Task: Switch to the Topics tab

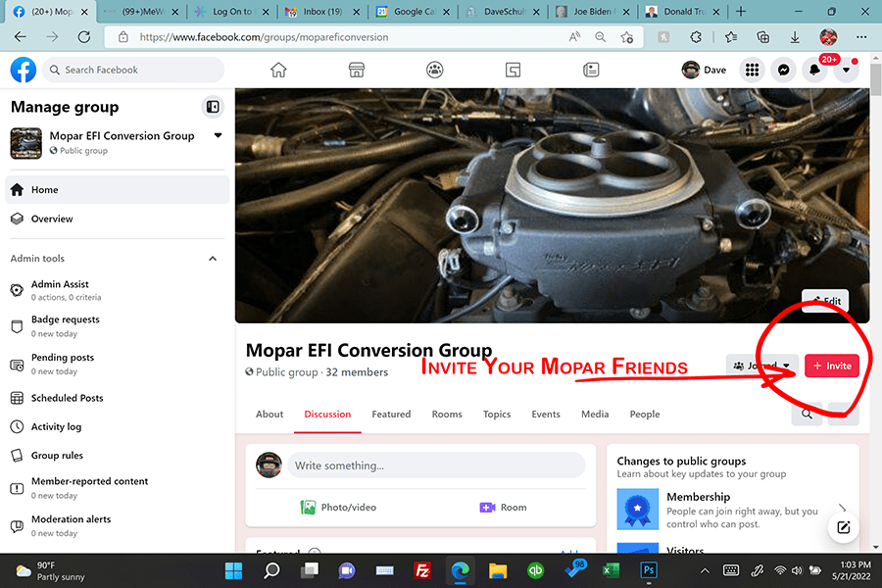Action: pyautogui.click(x=497, y=415)
